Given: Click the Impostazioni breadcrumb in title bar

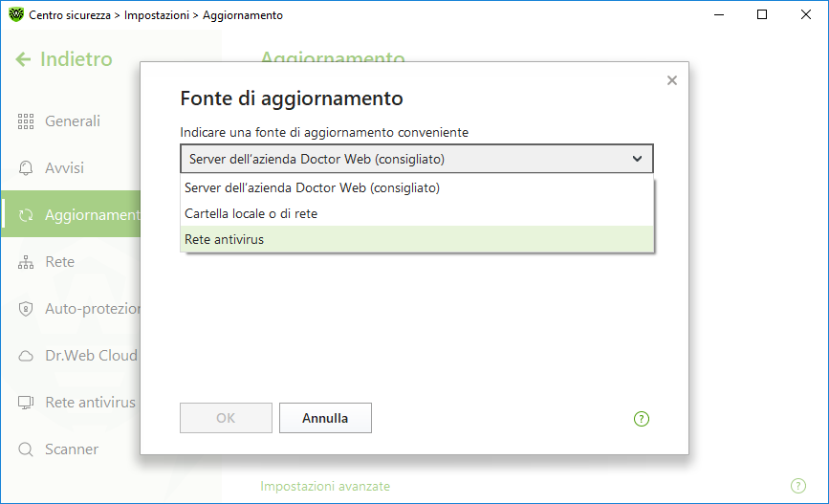Looking at the screenshot, I should (x=157, y=15).
